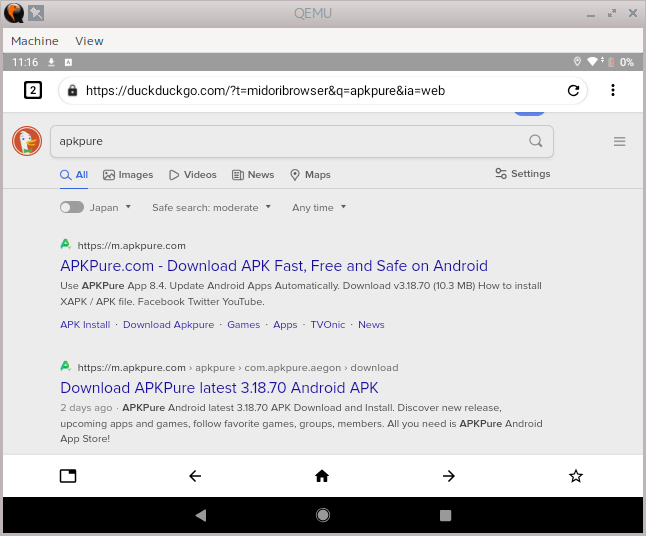Bookmark the page with the star icon
Screen dimensions: 646x536
576,476
